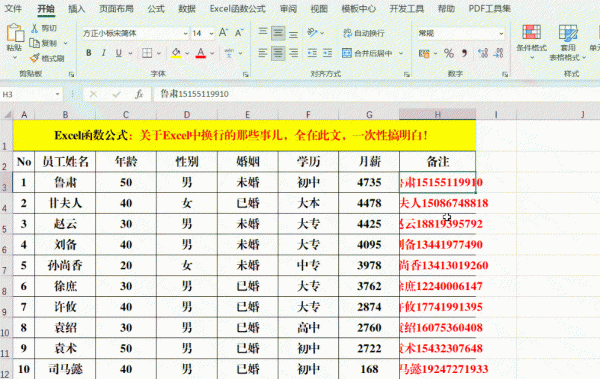Click the increase decimal icon
This screenshot has height=379, width=600.
pos(483,53)
